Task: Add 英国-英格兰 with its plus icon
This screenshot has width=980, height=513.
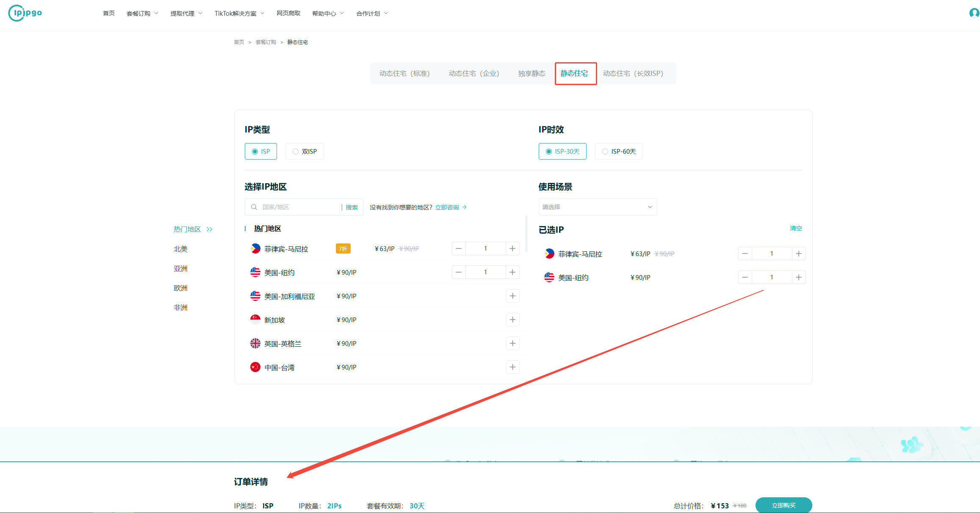Action: tap(512, 343)
